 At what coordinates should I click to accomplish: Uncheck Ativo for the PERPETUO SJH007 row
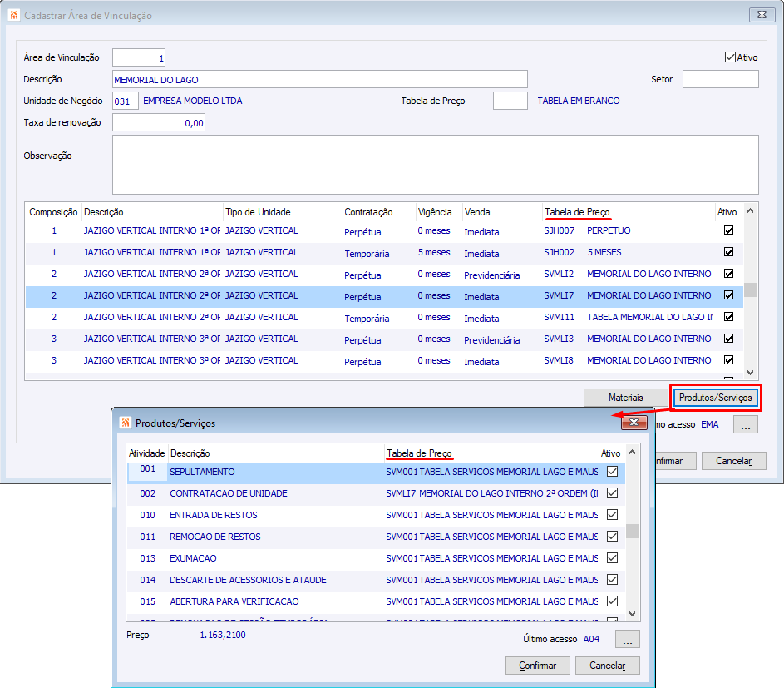coord(729,230)
